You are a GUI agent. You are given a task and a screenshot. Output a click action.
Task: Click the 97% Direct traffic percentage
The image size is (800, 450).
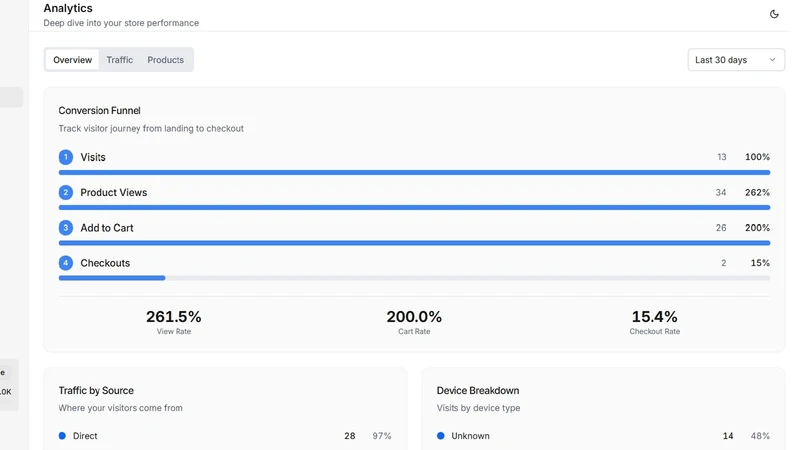382,436
